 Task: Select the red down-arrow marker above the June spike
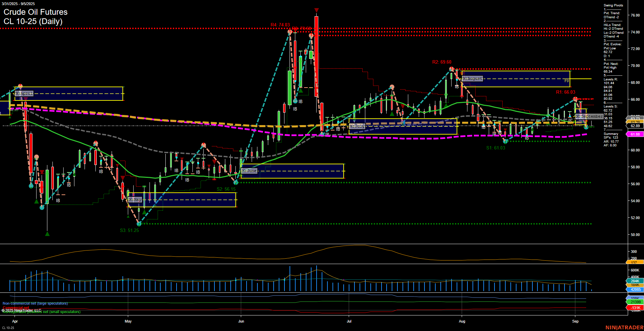(x=316, y=10)
